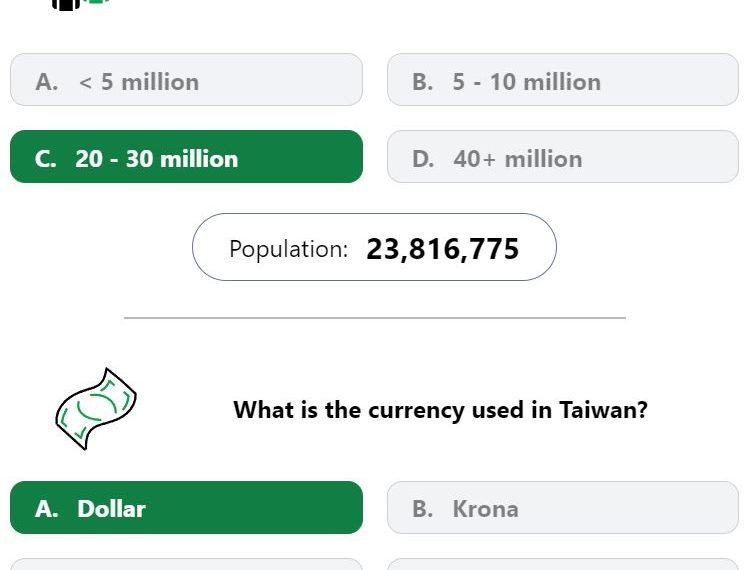This screenshot has height=570, width=751.
Task: Click the horizontal divider between questions
Action: coord(375,318)
